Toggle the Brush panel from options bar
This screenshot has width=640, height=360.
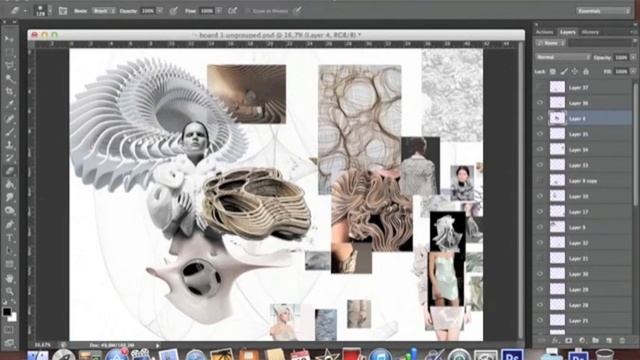tap(62, 11)
